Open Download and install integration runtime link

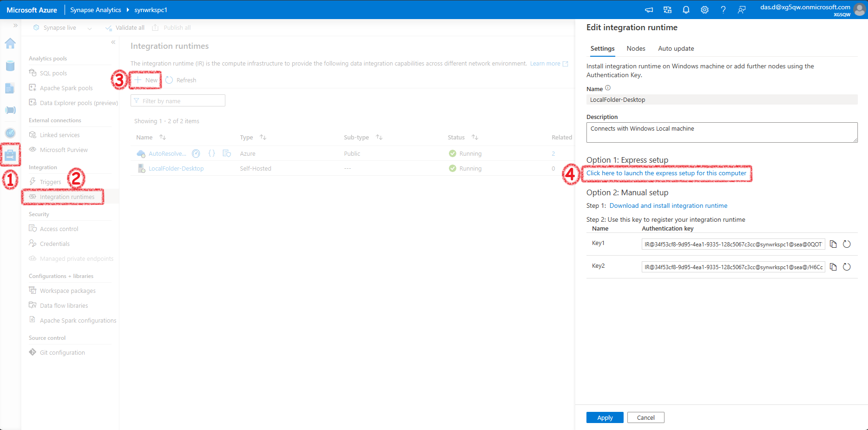pos(668,205)
